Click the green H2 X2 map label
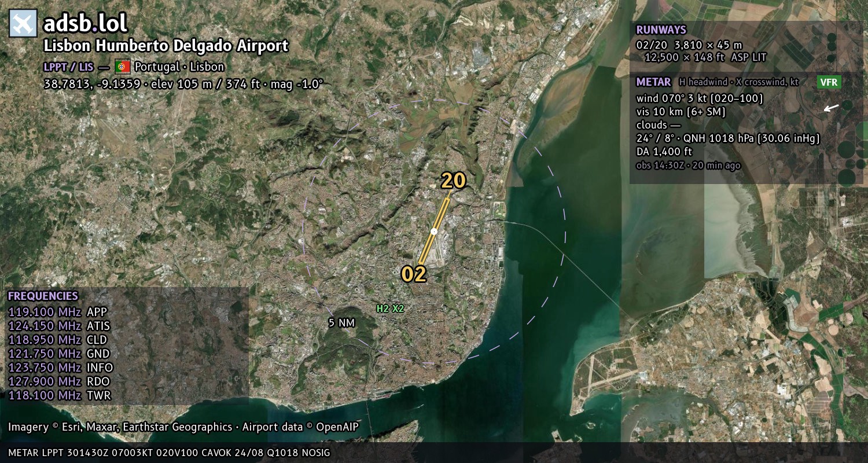Screen dimensions: 868x463 (x=390, y=309)
